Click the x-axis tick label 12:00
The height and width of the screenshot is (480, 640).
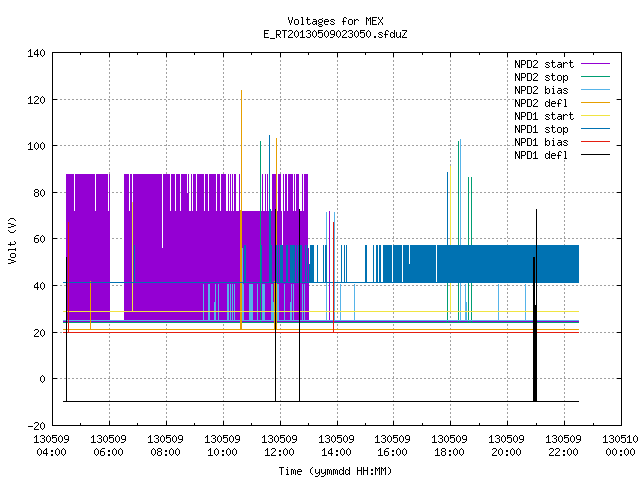tap(280, 453)
